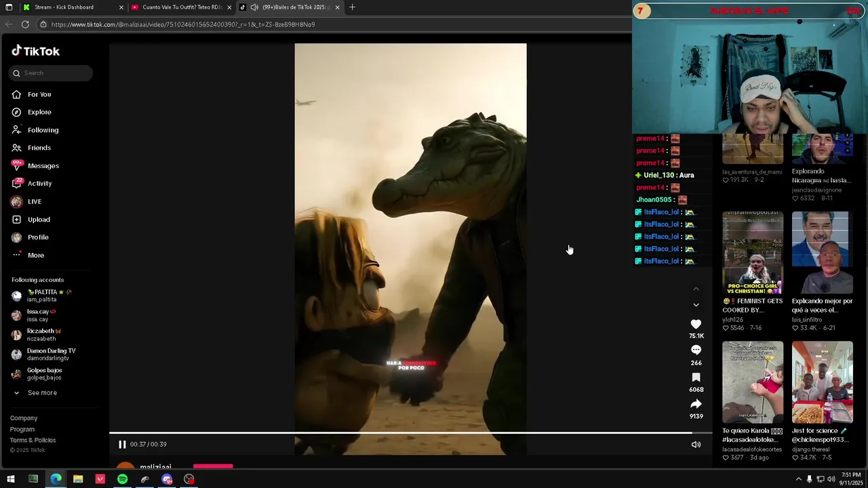This screenshot has height=488, width=868.
Task: Open the Damon Darling TV account
Action: pos(43,354)
